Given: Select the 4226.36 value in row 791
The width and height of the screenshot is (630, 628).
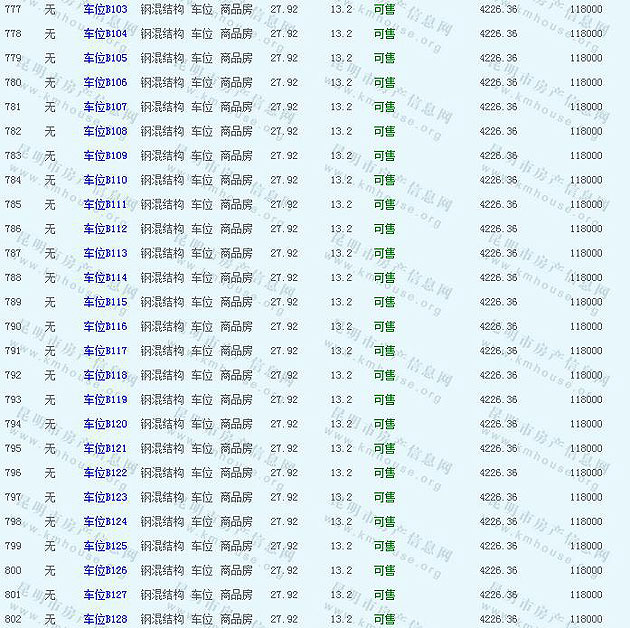Looking at the screenshot, I should pos(498,351).
